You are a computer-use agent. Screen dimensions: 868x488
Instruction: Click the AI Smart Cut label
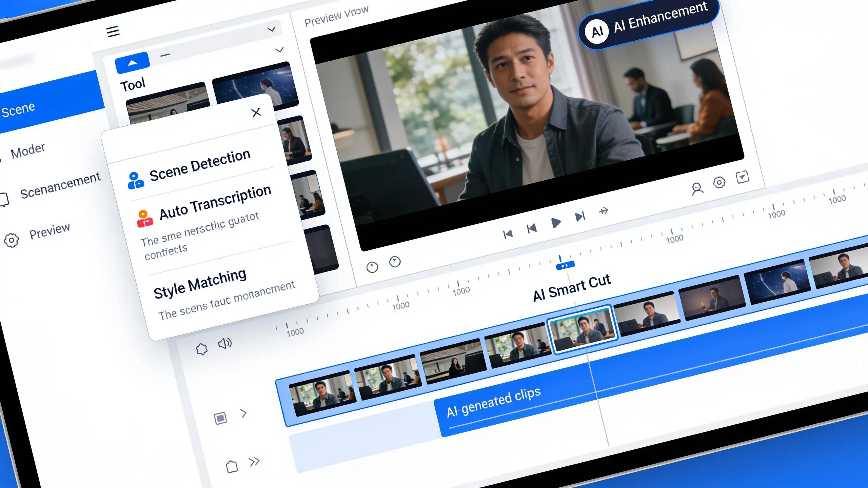(x=572, y=288)
